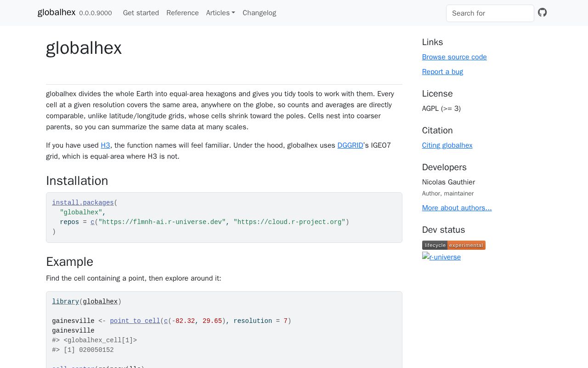Click the lifecycle experimental badge

pos(453,245)
